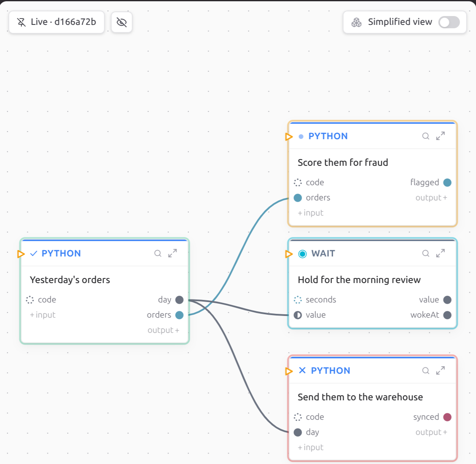Select the Send them to the warehouse title
The height and width of the screenshot is (464, 476).
tap(360, 397)
